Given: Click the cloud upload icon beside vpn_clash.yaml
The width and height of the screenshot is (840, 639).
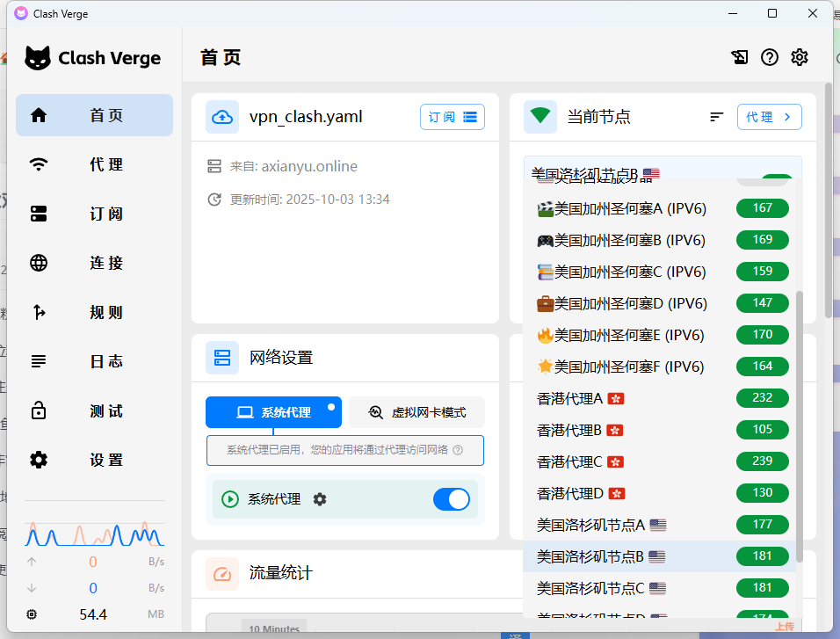Looking at the screenshot, I should [x=222, y=117].
